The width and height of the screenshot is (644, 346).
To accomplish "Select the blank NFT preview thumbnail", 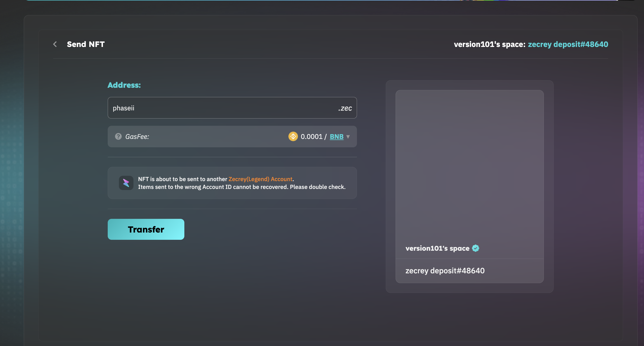I will (x=469, y=165).
